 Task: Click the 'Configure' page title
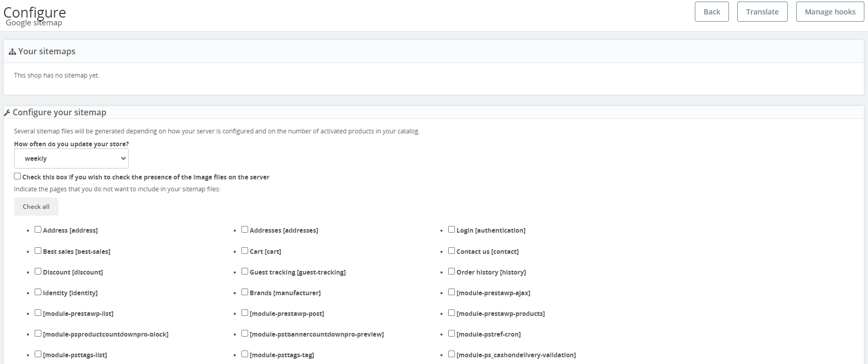35,12
